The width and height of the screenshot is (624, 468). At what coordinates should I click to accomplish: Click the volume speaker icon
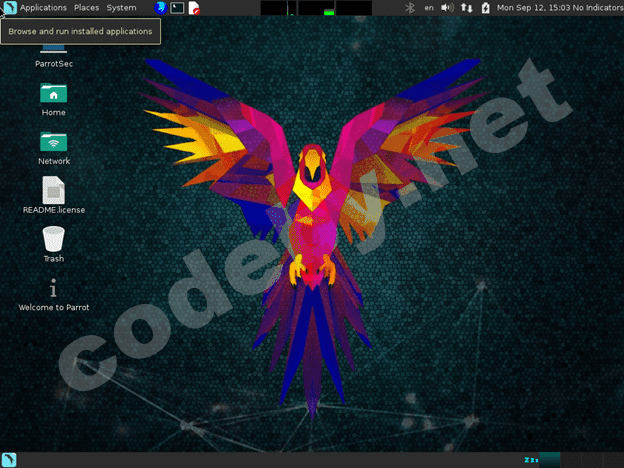[x=447, y=8]
